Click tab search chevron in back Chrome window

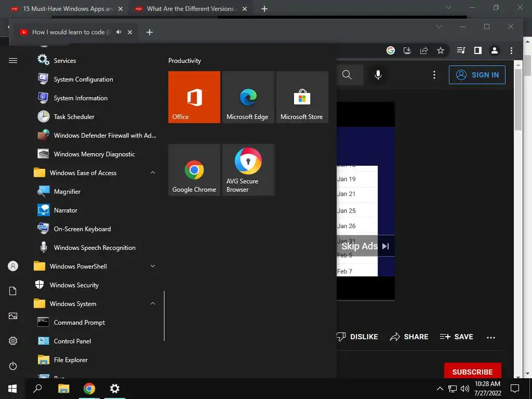(448, 7)
